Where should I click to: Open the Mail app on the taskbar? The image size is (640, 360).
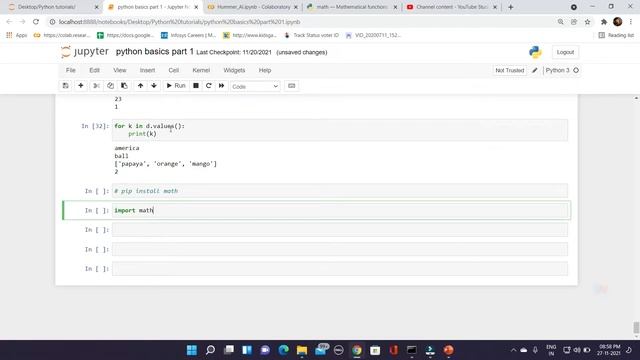(x=321, y=350)
